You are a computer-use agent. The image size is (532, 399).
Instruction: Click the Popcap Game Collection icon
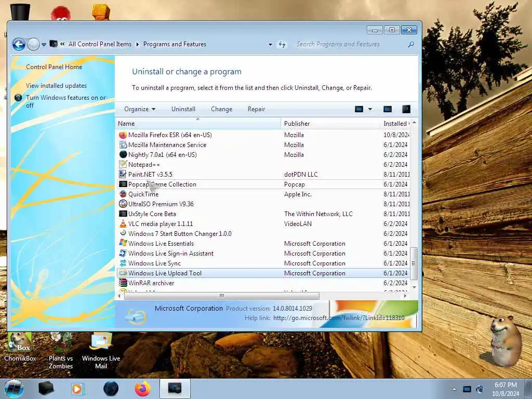coord(123,184)
